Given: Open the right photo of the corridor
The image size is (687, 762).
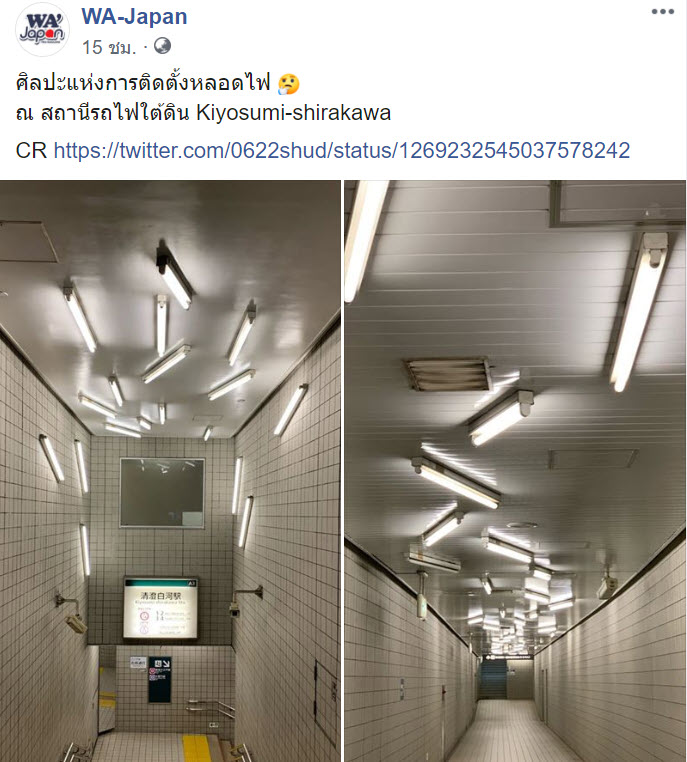Looking at the screenshot, I should (515, 471).
